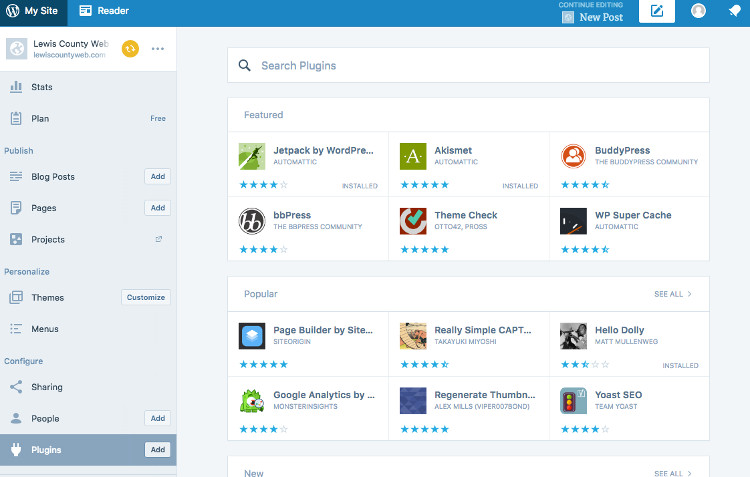The width and height of the screenshot is (750, 477).
Task: Open the Themes sidebar item
Action: click(x=47, y=297)
